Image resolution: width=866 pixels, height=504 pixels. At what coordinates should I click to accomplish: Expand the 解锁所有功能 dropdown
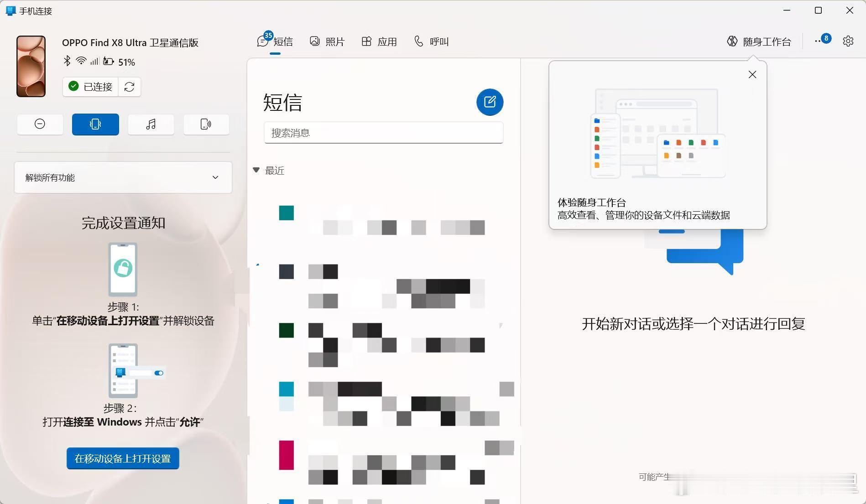[123, 177]
